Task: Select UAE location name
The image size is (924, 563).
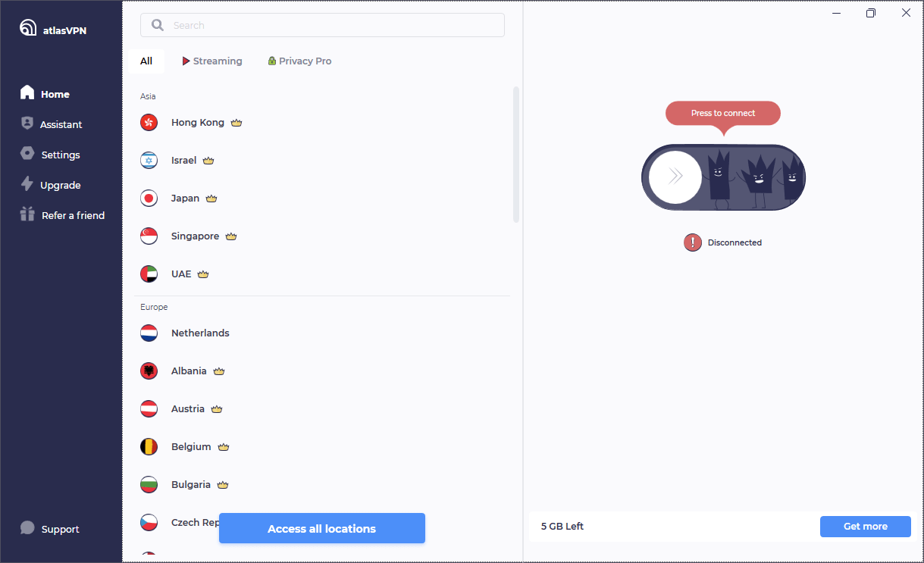Action: click(181, 274)
